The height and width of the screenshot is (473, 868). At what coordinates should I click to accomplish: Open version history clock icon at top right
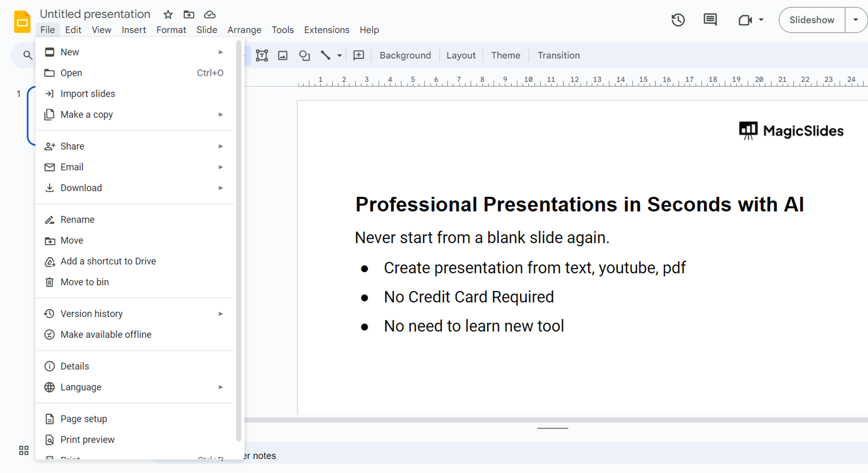click(678, 20)
